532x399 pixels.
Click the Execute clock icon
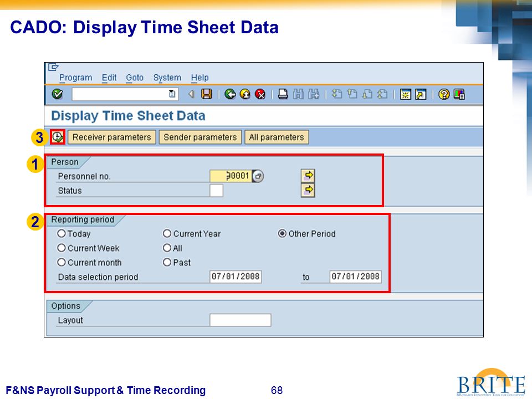point(58,137)
